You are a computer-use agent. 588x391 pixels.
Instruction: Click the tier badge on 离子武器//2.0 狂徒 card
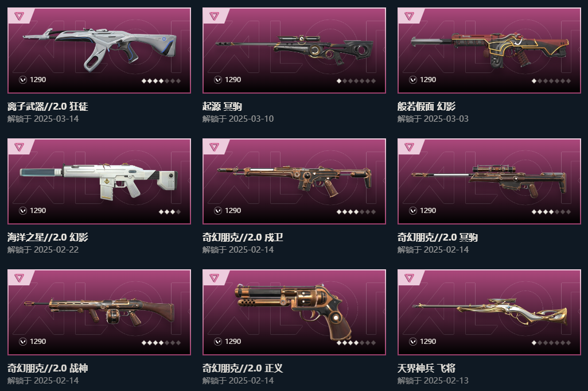point(19,16)
